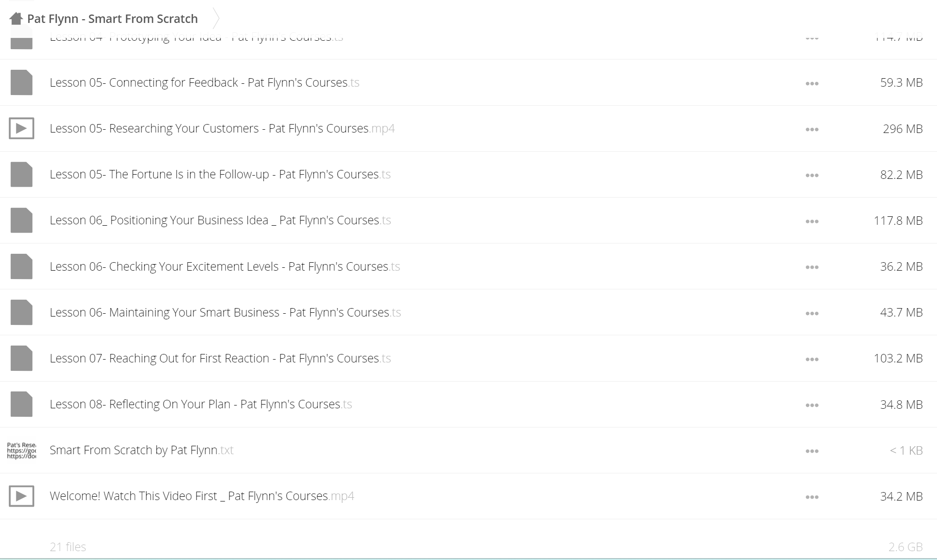This screenshot has height=560, width=937.
Task: Open Lesson 06- Checking Your Excitement Levels
Action: click(x=225, y=266)
